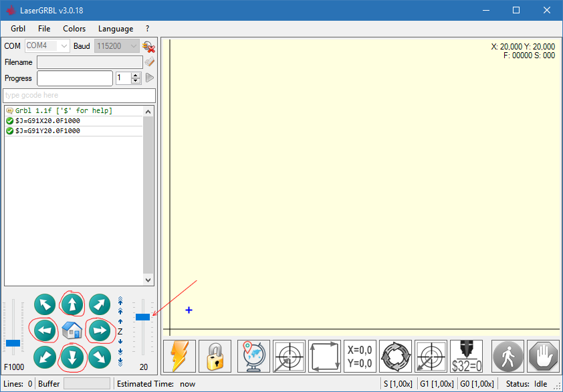Decrease the pass count with stepper down arrow
This screenshot has width=563, height=392.
tap(136, 81)
